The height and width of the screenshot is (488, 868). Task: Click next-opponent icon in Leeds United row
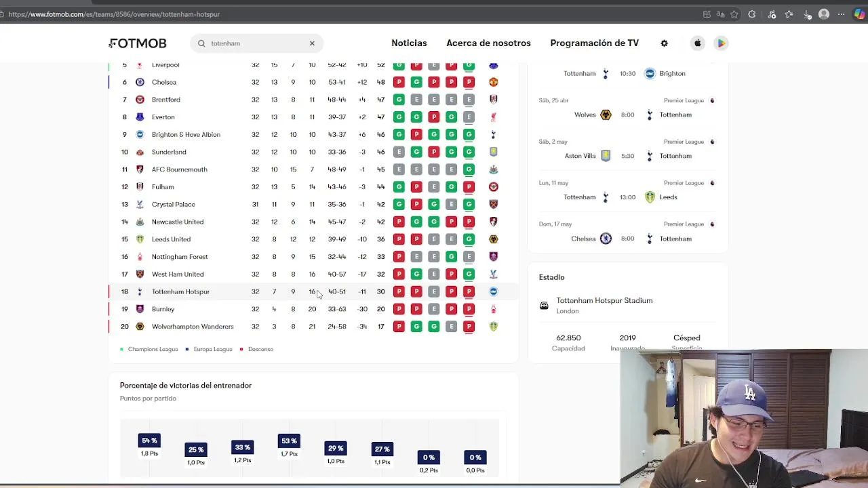click(x=493, y=239)
